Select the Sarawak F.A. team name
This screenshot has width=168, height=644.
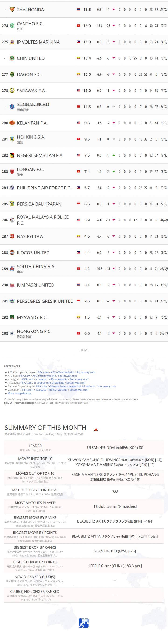[31, 91]
